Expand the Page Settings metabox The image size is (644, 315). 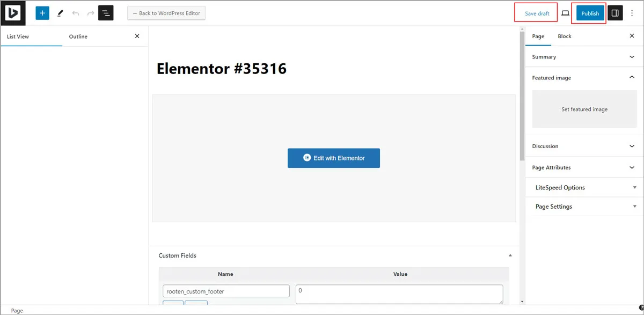584,207
